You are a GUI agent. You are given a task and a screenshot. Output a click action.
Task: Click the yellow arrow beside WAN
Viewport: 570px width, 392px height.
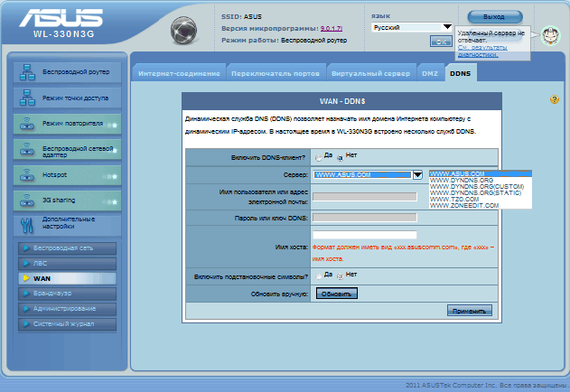point(26,278)
